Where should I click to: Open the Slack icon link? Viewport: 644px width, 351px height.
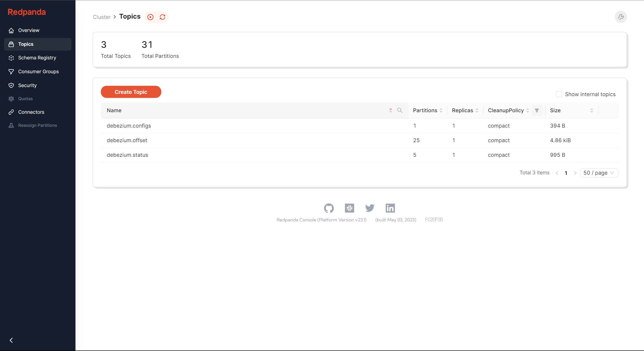[x=349, y=208]
